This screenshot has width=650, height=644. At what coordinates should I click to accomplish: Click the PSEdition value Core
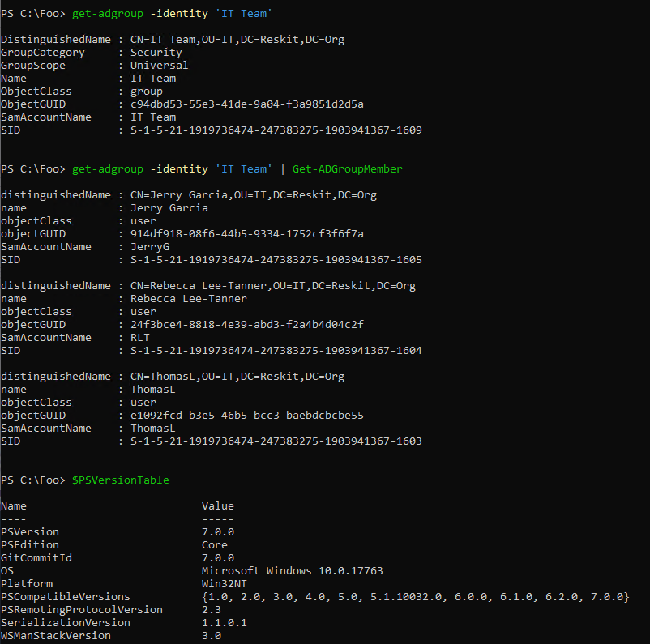214,544
